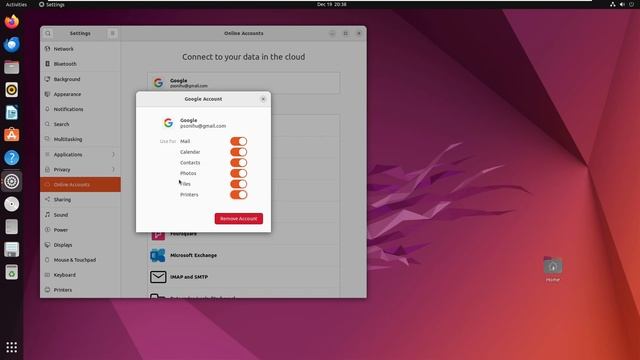Close the Google Account dialog

[x=263, y=99]
